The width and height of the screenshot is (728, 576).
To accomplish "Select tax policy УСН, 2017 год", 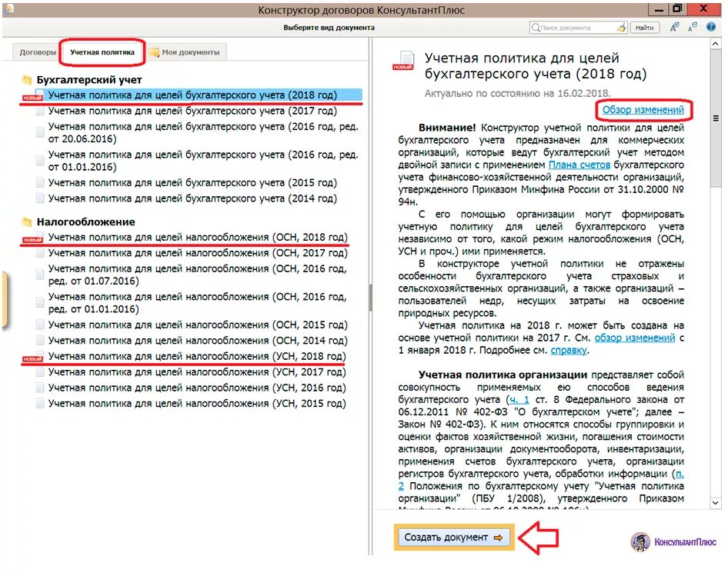I will (197, 372).
